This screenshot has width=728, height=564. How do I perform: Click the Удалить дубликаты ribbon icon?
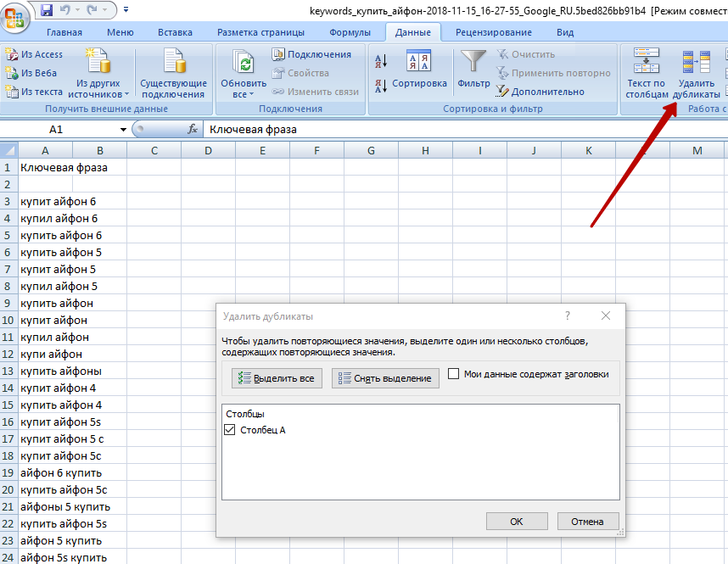click(697, 75)
